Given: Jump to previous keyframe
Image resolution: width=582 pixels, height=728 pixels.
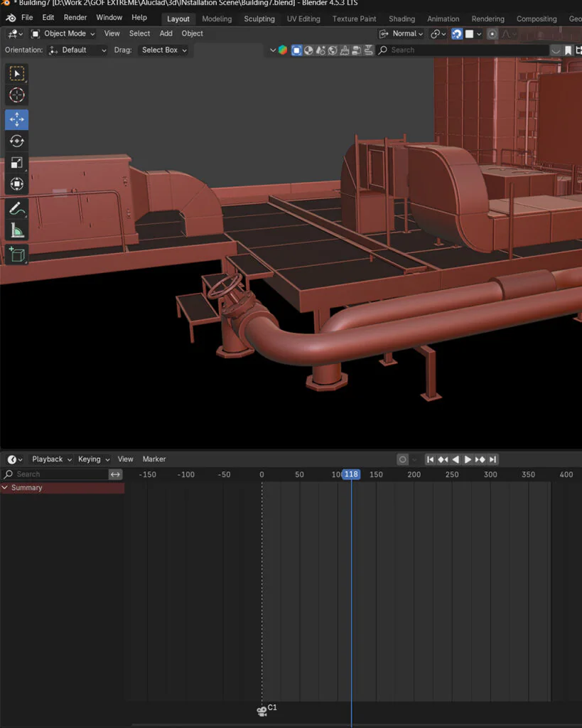Looking at the screenshot, I should click(443, 460).
